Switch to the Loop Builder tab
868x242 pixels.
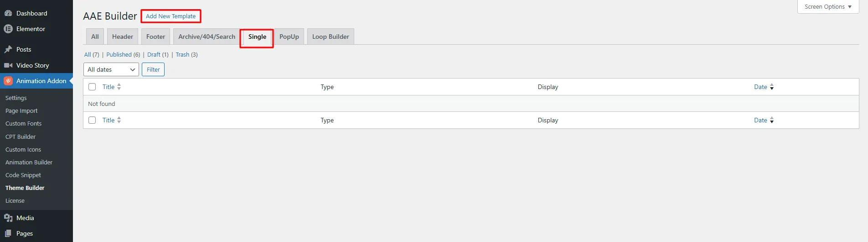[331, 37]
